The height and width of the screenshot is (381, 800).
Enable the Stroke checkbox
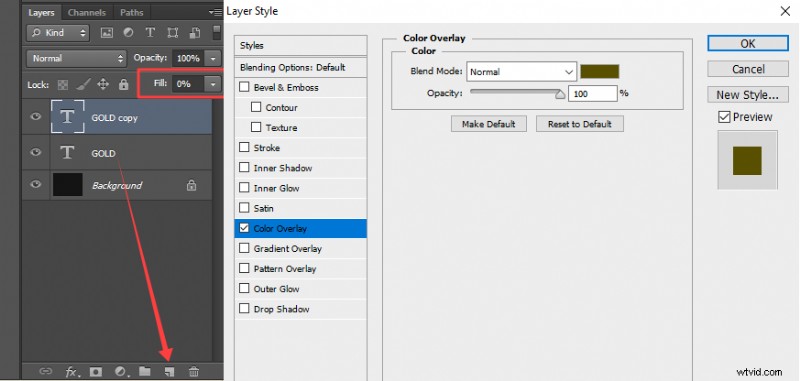(244, 147)
